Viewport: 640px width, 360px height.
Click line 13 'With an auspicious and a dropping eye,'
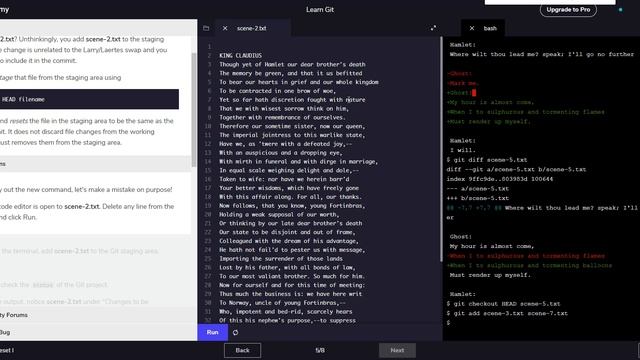click(x=281, y=153)
